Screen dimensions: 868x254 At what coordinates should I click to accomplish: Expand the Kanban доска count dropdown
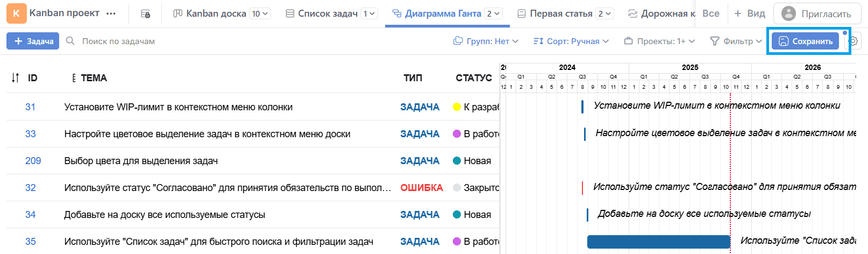pyautogui.click(x=260, y=13)
